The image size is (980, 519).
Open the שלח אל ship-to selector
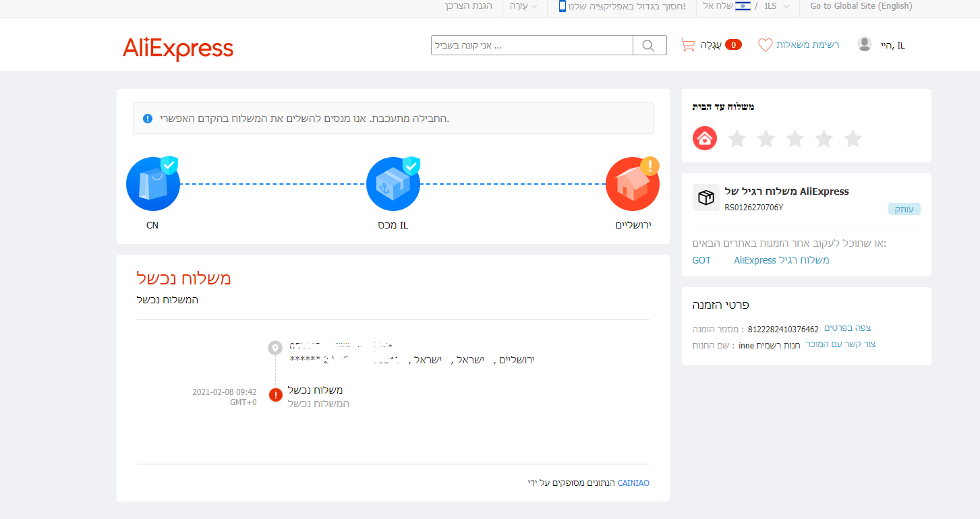pyautogui.click(x=718, y=6)
